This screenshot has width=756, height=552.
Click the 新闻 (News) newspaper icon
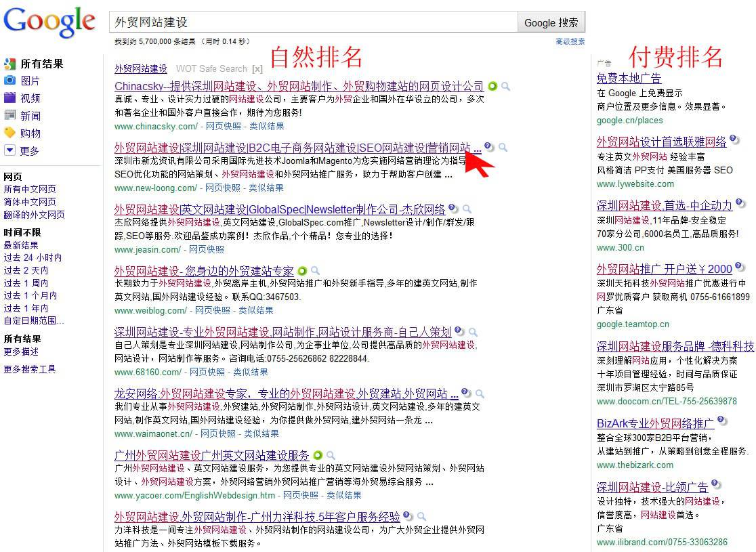point(9,116)
